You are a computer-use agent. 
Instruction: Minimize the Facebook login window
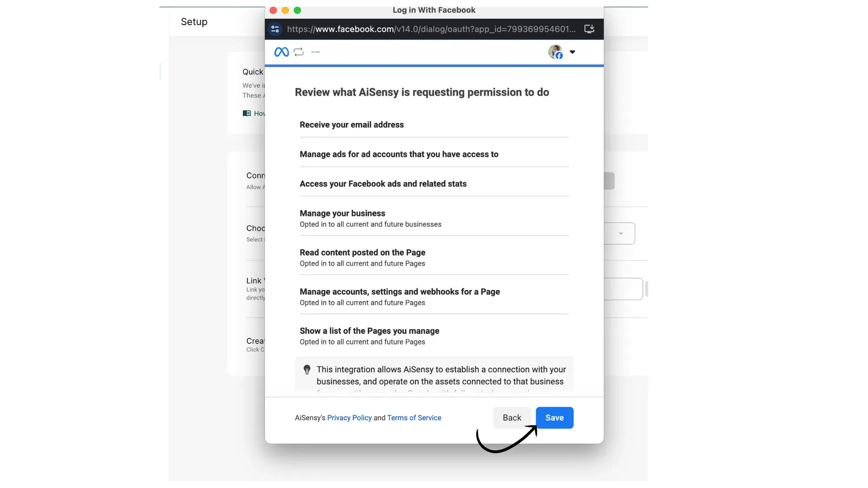(x=285, y=10)
